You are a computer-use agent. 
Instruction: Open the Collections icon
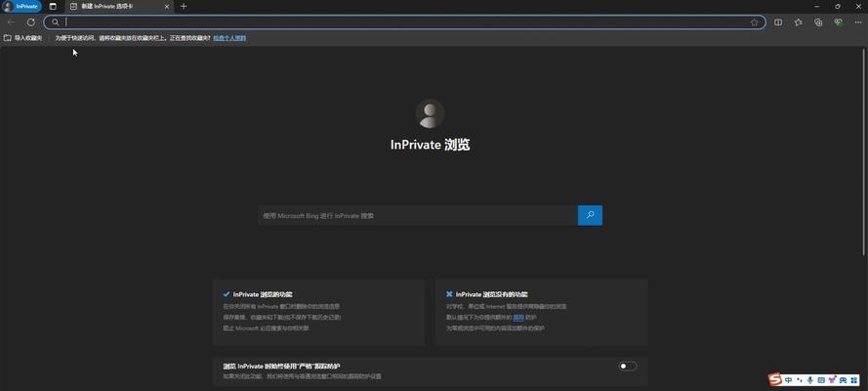pyautogui.click(x=818, y=22)
